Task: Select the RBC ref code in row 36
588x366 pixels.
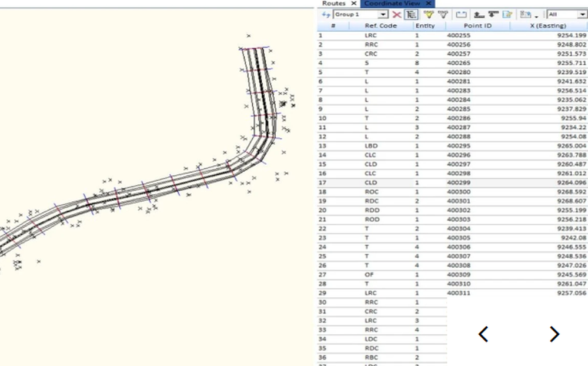Action: [x=371, y=357]
